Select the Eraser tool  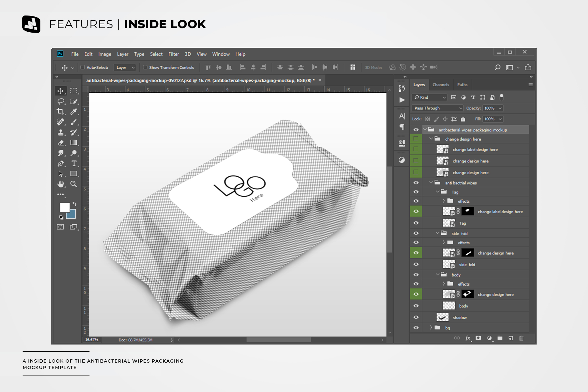pyautogui.click(x=60, y=143)
